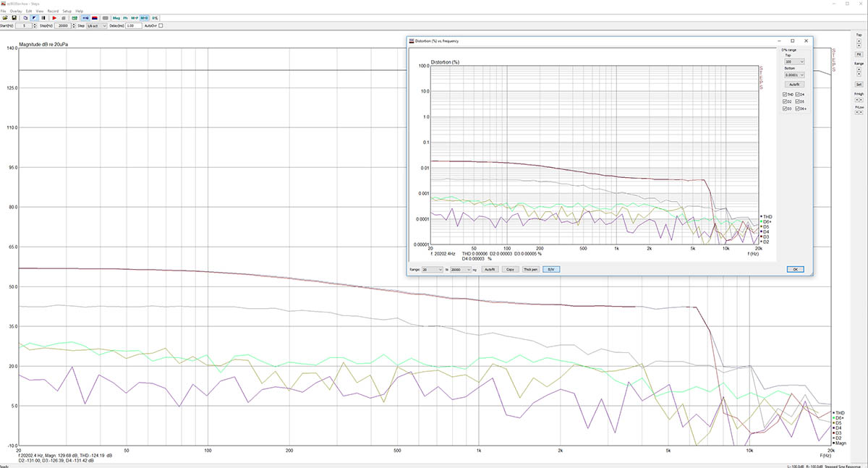Click the Distortion dialog title bar icon
The height and width of the screenshot is (468, 868).
(412, 41)
